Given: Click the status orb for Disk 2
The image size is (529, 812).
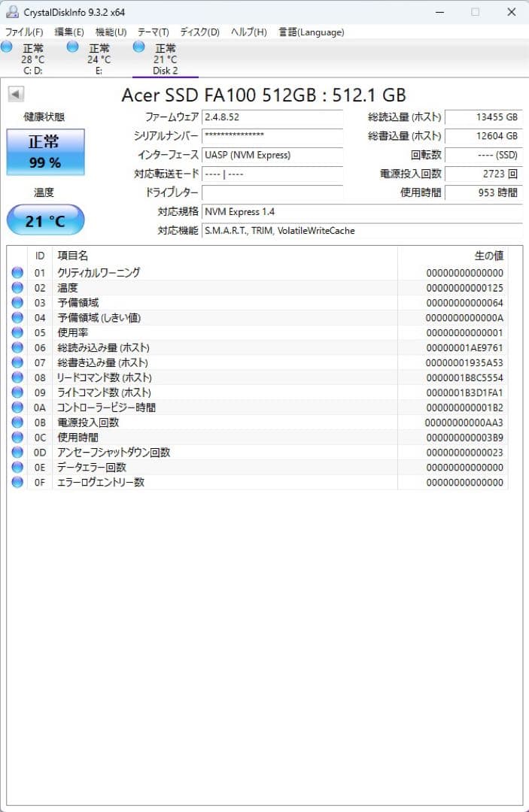Looking at the screenshot, I should [138, 47].
